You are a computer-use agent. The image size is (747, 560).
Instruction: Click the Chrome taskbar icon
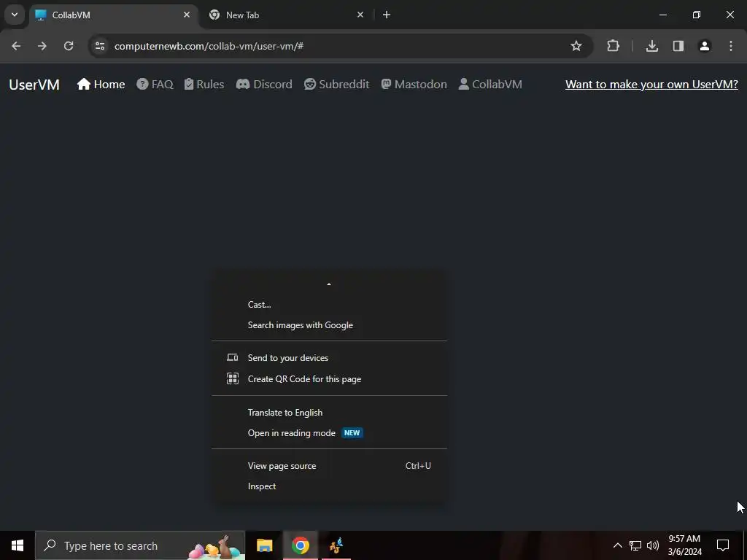[x=300, y=545]
